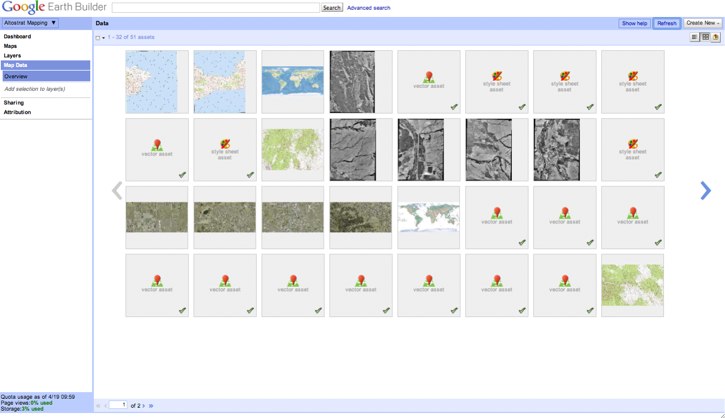Jump to last page in pagination
This screenshot has height=418, width=725.
151,405
